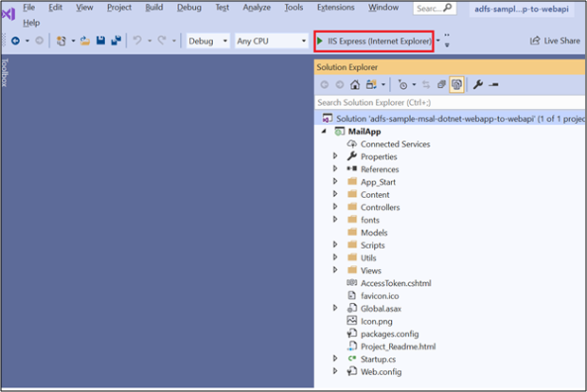Click the Visual Studio logo icon
587x392 pixels.
click(9, 14)
